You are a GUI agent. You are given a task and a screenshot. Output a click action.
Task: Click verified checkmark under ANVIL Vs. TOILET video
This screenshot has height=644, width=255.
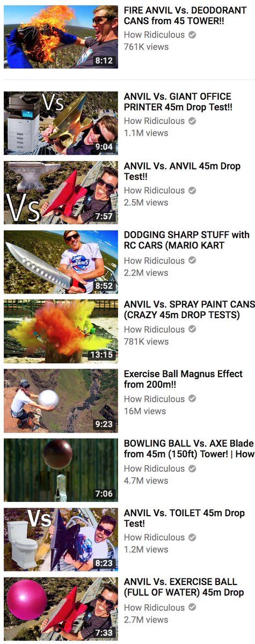[x=192, y=537]
